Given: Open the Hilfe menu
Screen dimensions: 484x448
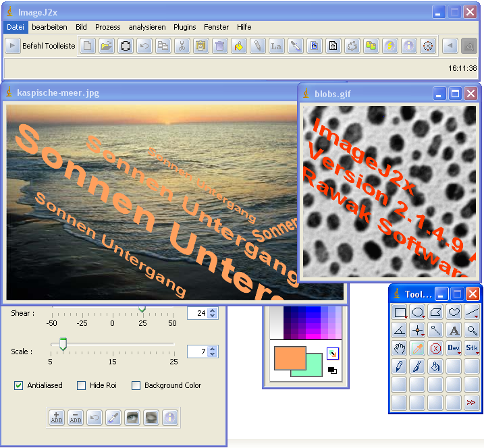Looking at the screenshot, I should click(244, 27).
